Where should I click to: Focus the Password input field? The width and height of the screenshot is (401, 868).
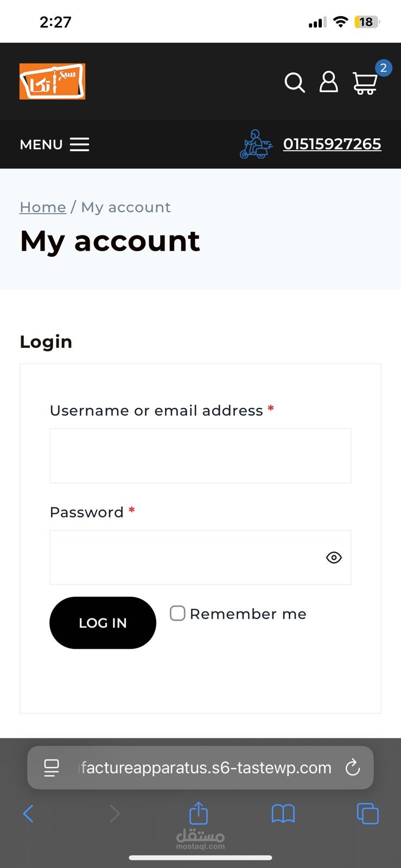pyautogui.click(x=184, y=557)
